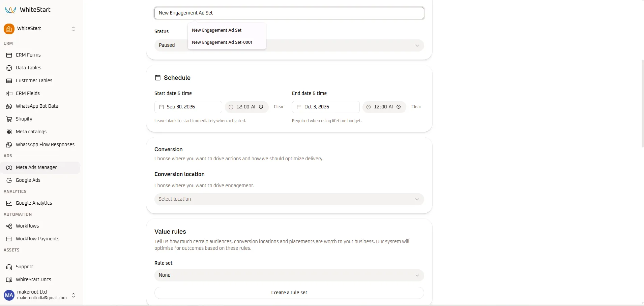Click the Google Analytics chart icon
This screenshot has height=306, width=644.
(x=9, y=203)
